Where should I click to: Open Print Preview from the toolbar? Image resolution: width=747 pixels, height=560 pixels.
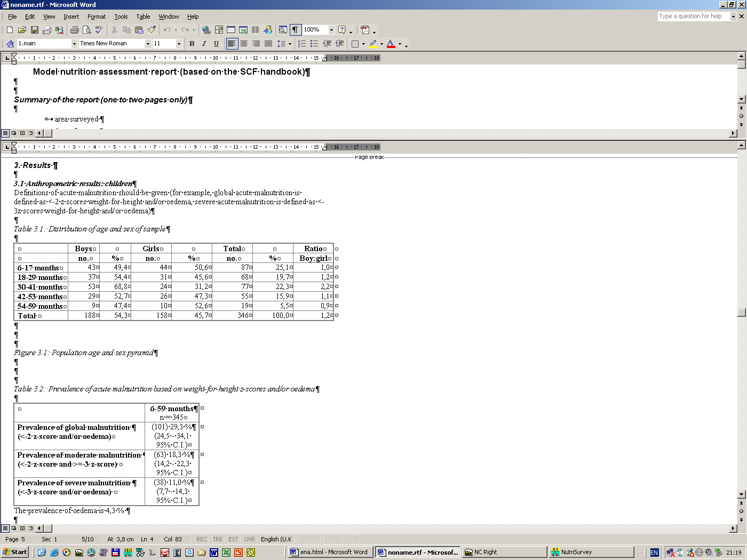tap(86, 30)
